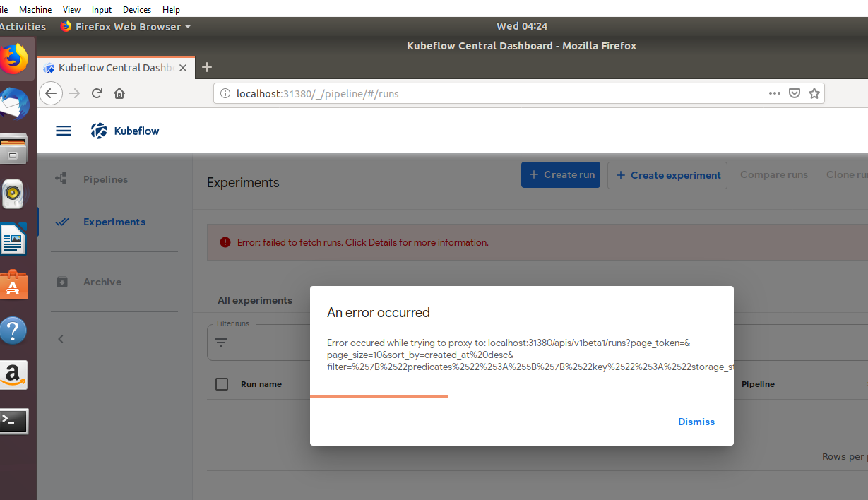
Task: Reload the current page
Action: [97, 93]
